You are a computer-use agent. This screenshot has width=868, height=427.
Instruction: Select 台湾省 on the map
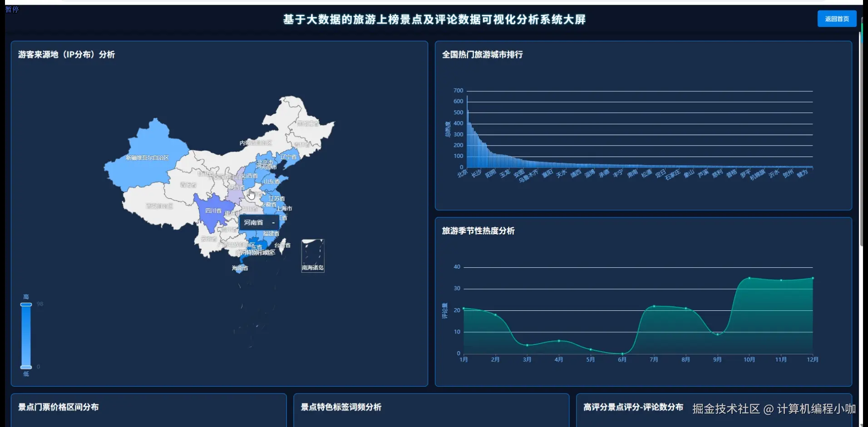(282, 245)
